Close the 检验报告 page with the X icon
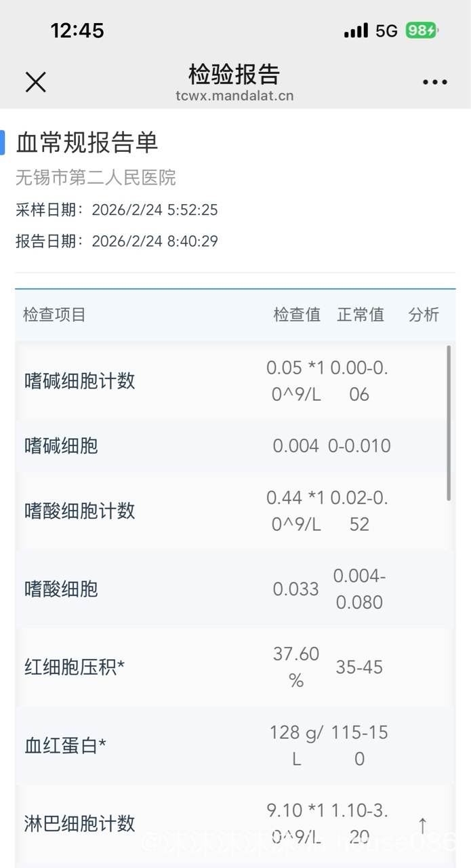 (x=35, y=82)
